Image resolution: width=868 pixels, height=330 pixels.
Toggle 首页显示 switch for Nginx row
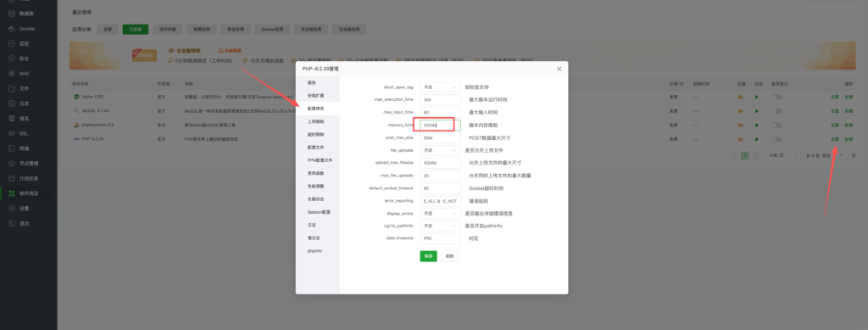(776, 97)
